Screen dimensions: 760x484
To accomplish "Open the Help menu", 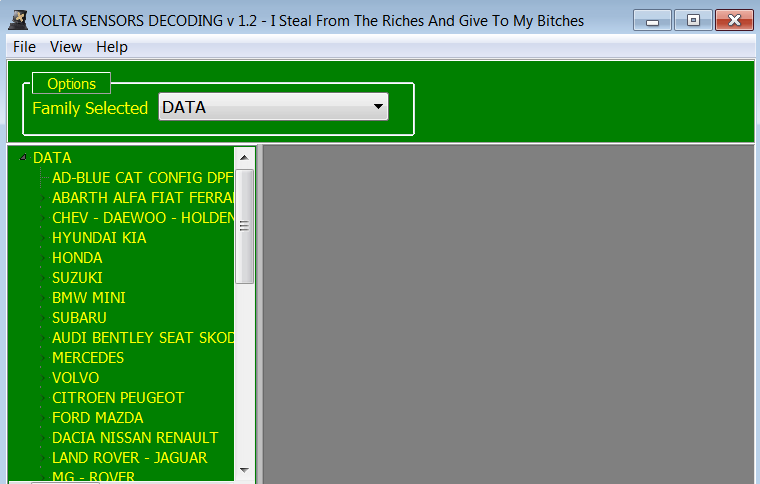I will (112, 47).
